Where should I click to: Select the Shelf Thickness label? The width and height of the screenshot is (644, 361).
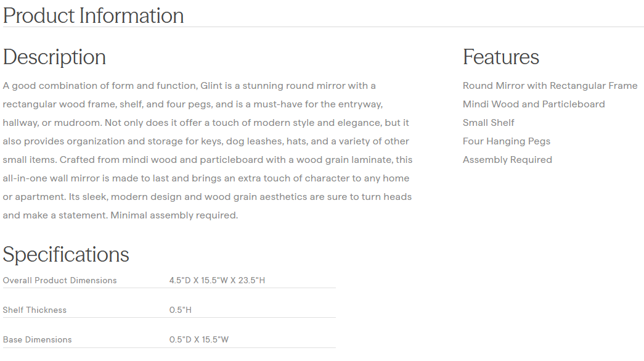[x=35, y=310]
